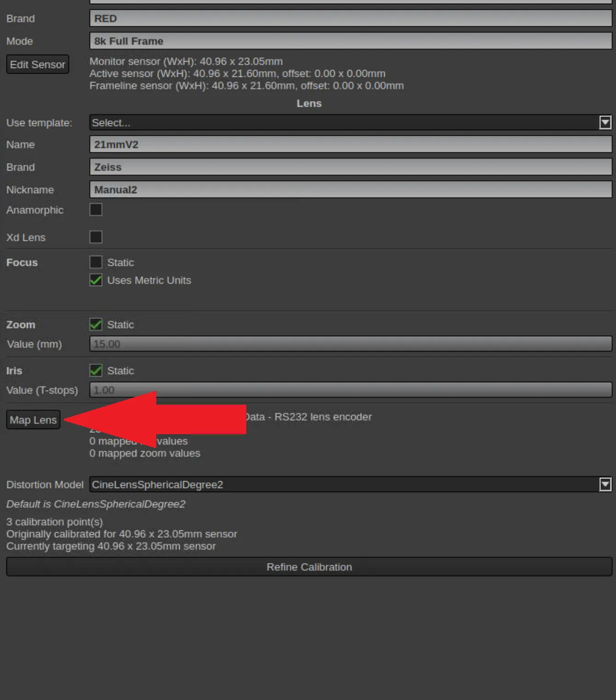616x700 pixels.
Task: Click the Lens section heading
Action: pos(309,103)
